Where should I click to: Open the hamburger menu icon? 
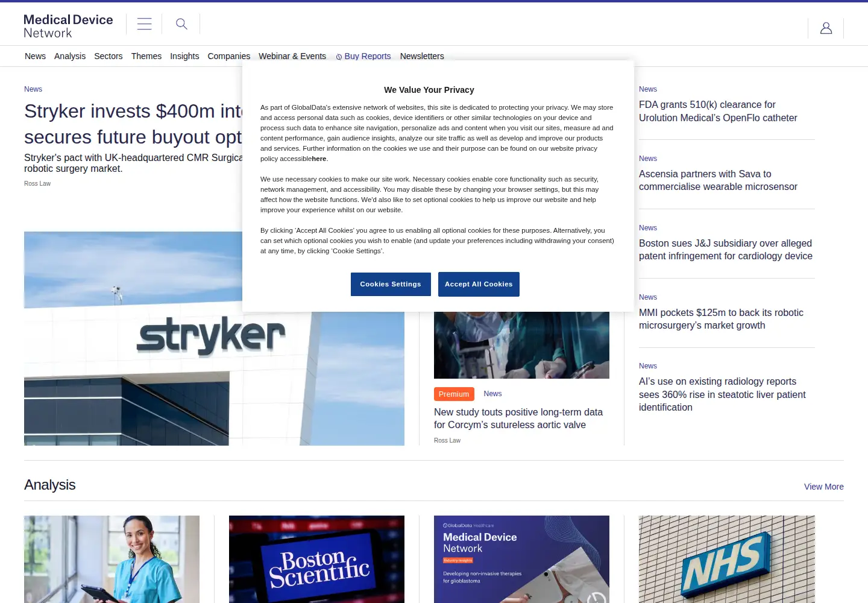144,24
